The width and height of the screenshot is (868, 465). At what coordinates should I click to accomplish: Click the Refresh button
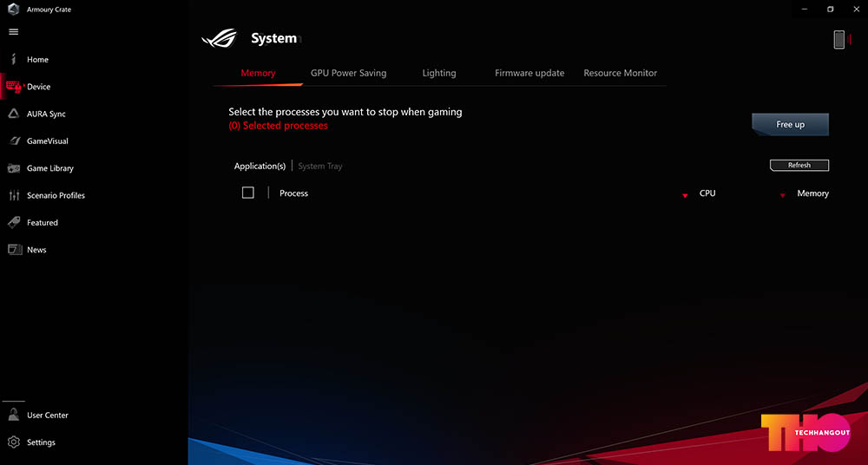coord(799,165)
